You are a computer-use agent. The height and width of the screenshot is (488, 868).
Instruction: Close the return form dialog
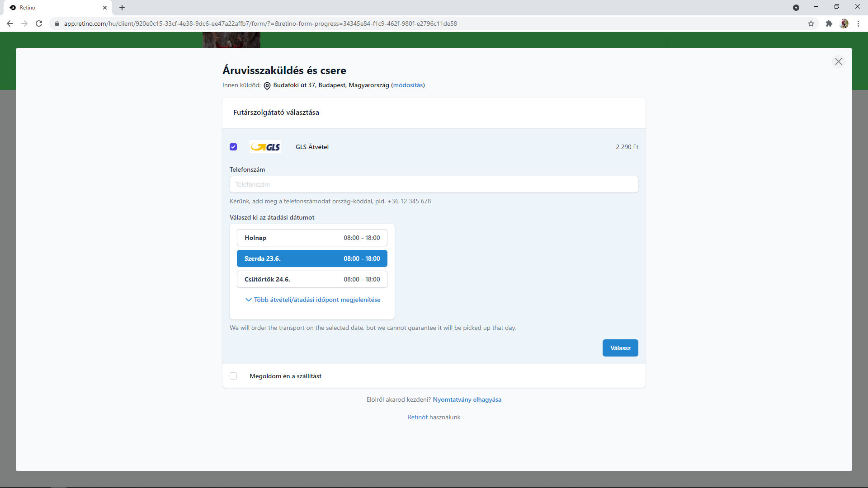(x=839, y=61)
